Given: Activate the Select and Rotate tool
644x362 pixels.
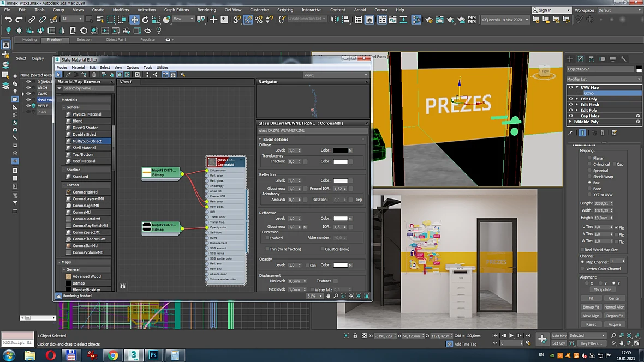Looking at the screenshot, I should click(145, 19).
